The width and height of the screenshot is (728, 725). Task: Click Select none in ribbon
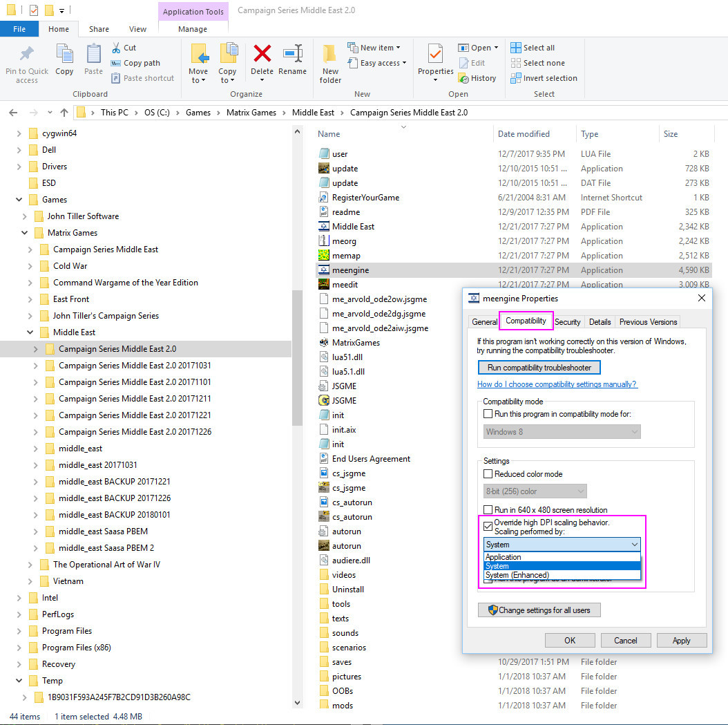(x=537, y=63)
